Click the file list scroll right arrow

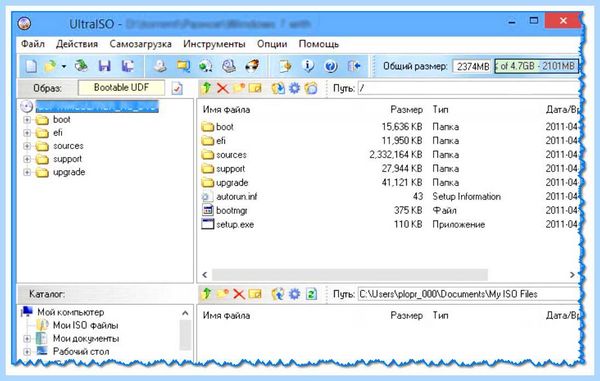click(572, 275)
